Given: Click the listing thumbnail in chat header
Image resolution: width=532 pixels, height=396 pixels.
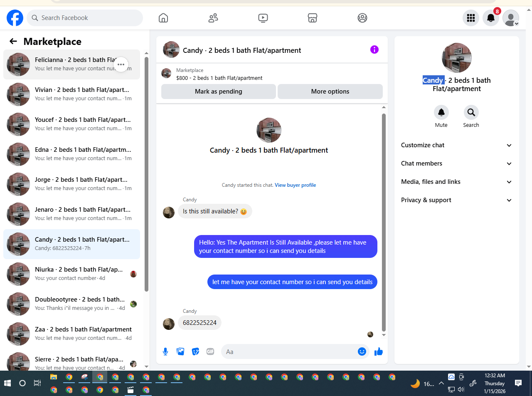Looking at the screenshot, I should pyautogui.click(x=171, y=49).
